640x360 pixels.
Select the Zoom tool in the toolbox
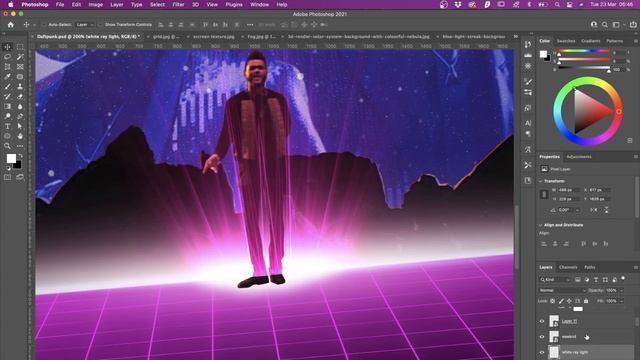tap(7, 146)
